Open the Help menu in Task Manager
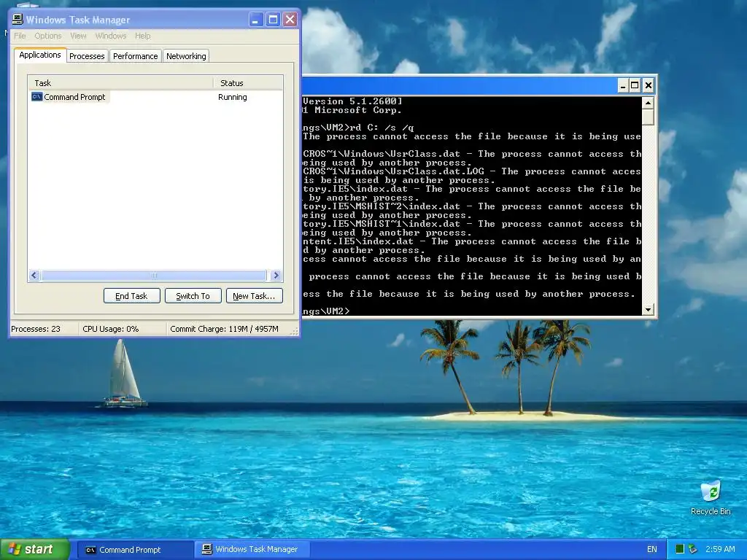 pos(142,36)
